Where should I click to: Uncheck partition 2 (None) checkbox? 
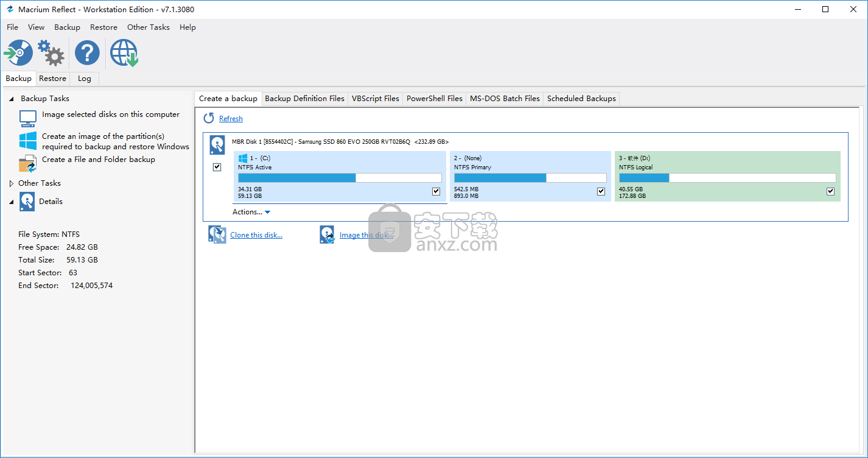coord(601,191)
